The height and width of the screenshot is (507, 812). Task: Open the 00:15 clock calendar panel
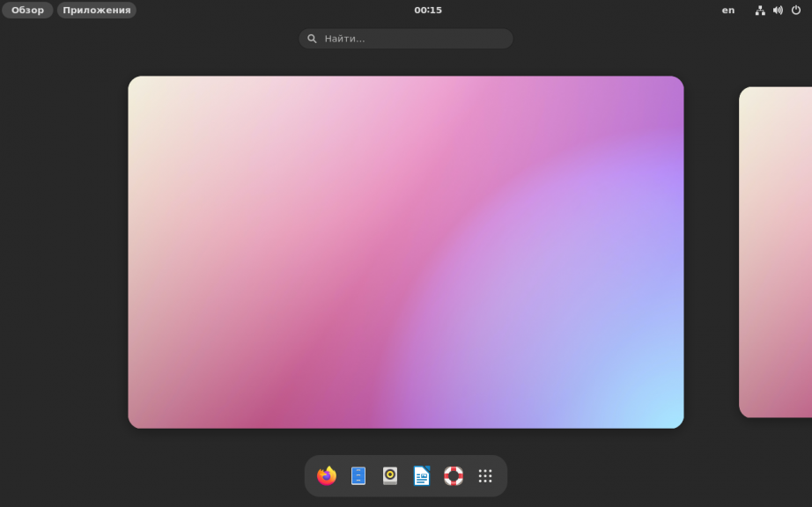click(428, 11)
